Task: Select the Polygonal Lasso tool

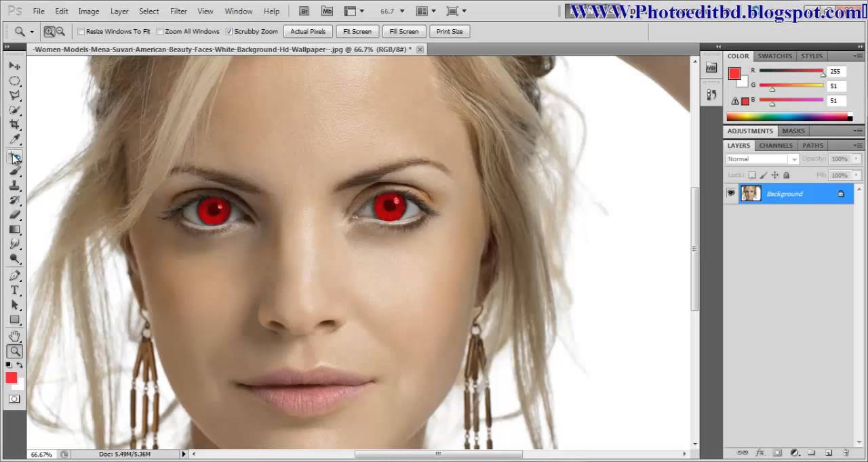Action: 14,96
